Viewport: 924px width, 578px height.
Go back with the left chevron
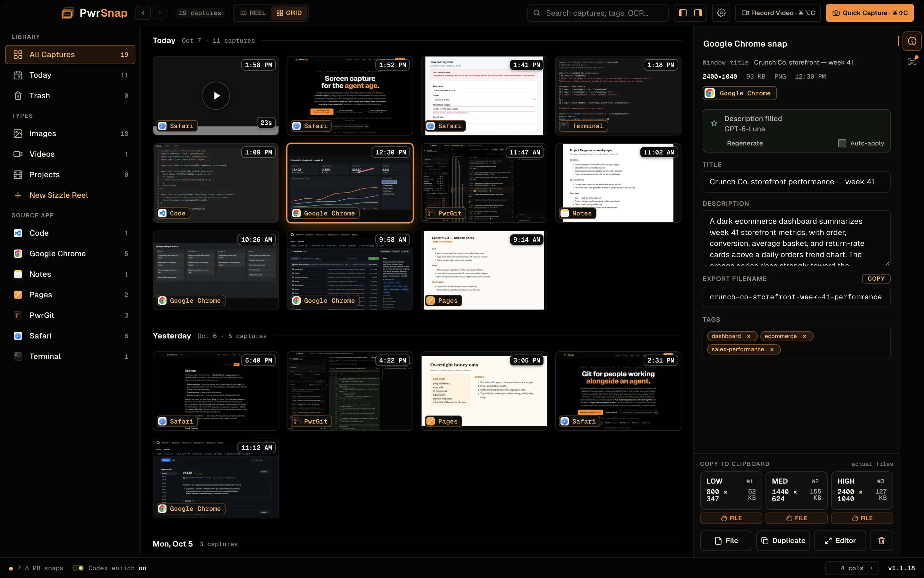point(143,13)
